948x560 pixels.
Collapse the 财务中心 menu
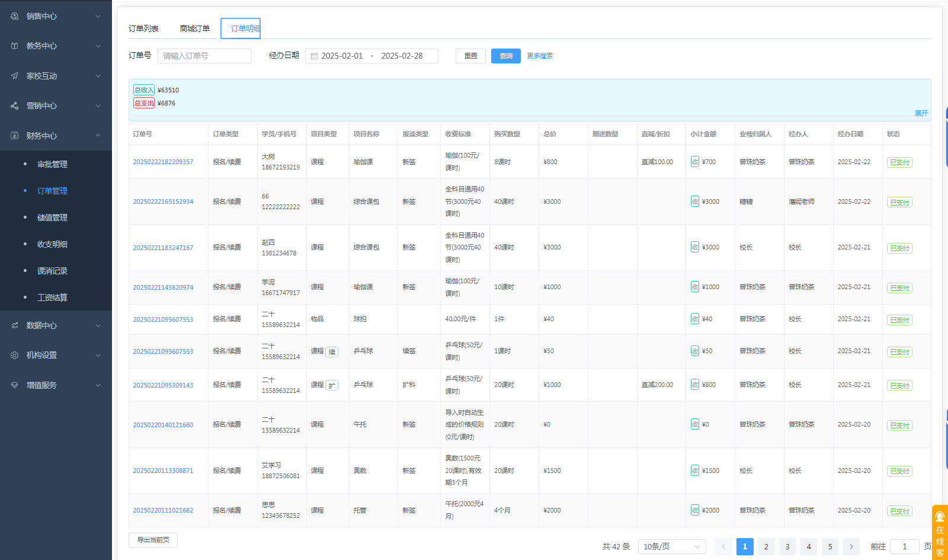click(x=98, y=136)
